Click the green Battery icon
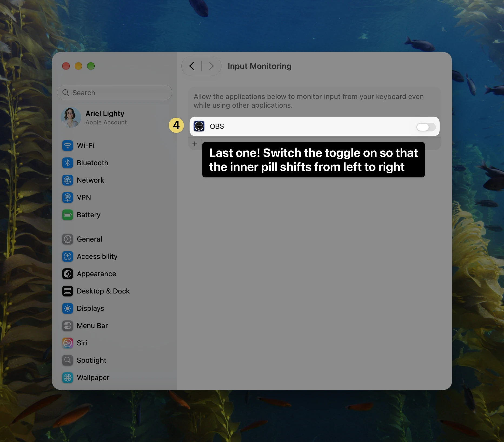The image size is (504, 442). point(68,215)
